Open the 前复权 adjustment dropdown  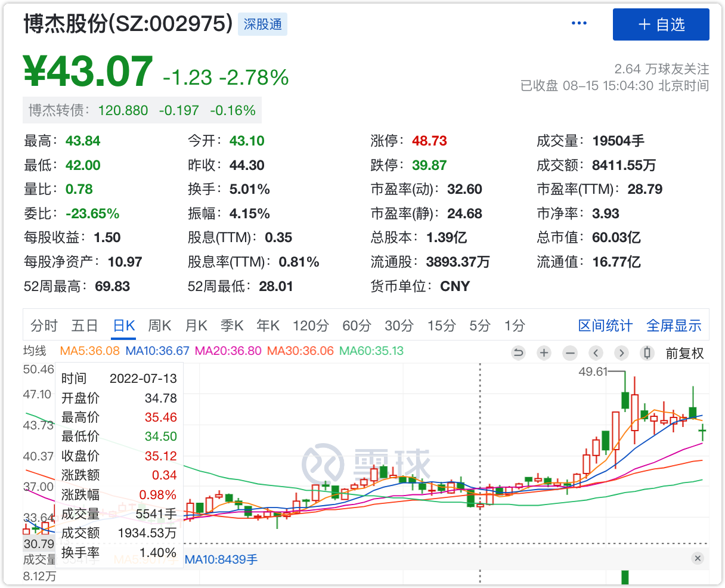(x=684, y=353)
